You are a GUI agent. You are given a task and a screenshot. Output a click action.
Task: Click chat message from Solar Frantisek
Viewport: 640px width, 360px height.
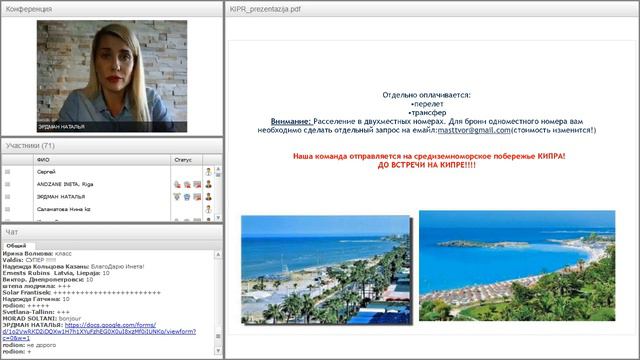tap(82, 293)
